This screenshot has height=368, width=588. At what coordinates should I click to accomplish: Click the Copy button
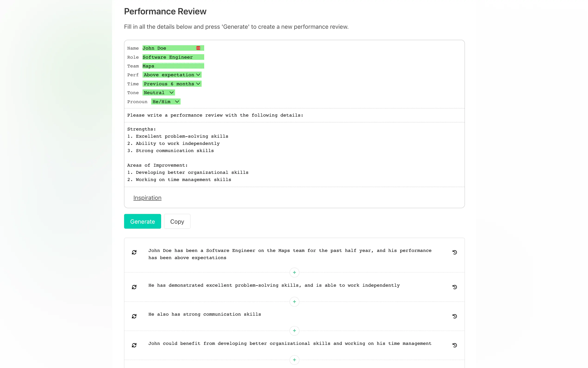[x=177, y=222]
